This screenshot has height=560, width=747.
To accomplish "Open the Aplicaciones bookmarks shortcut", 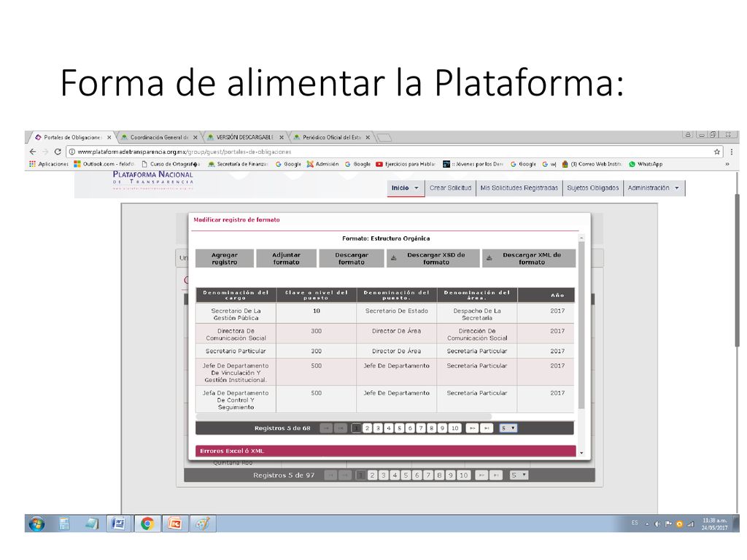I will [49, 164].
